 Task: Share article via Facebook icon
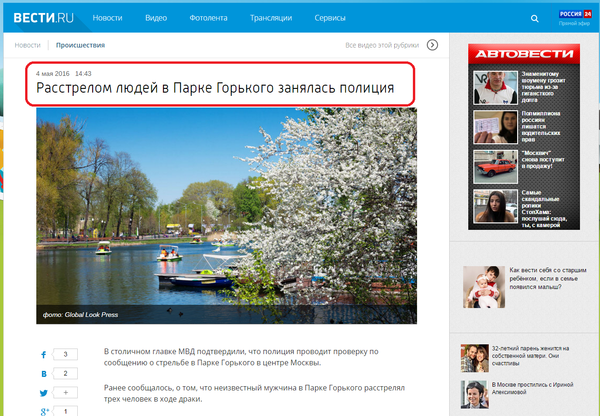43,355
